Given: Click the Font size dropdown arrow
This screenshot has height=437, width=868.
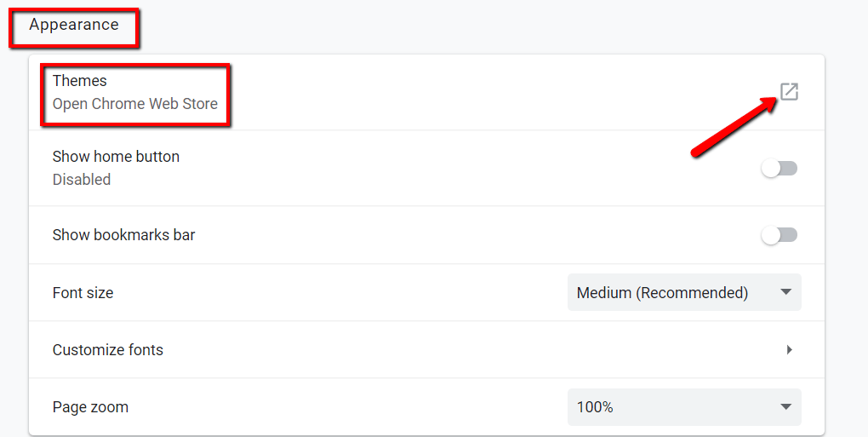Looking at the screenshot, I should click(x=785, y=292).
